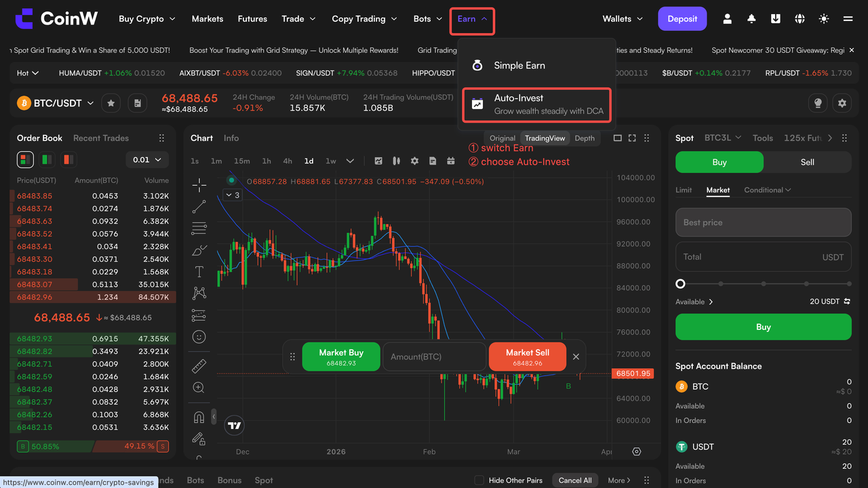Enable the magnet snap tool
Image resolution: width=868 pixels, height=488 pixels.
[199, 417]
